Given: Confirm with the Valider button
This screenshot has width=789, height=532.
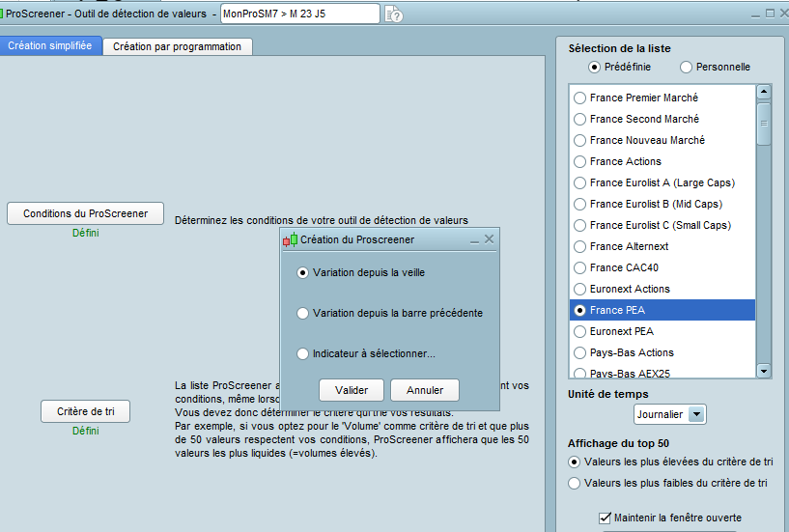Looking at the screenshot, I should [x=352, y=390].
